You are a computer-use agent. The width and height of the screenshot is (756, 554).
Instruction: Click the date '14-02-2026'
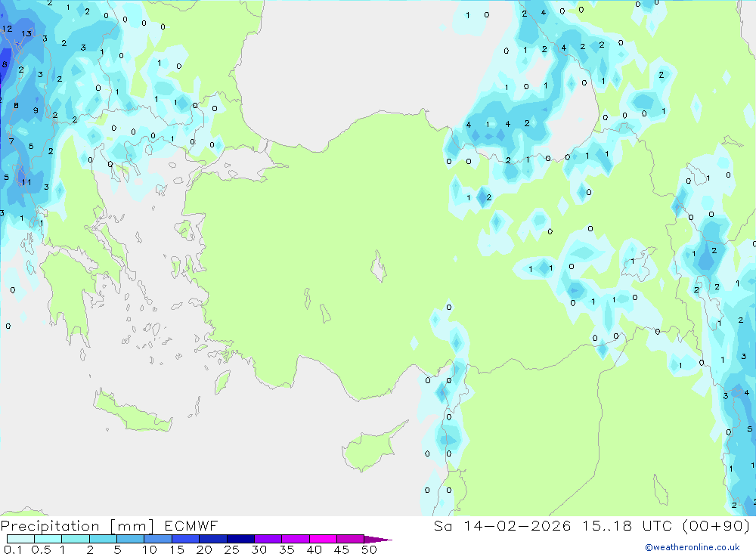(x=517, y=525)
